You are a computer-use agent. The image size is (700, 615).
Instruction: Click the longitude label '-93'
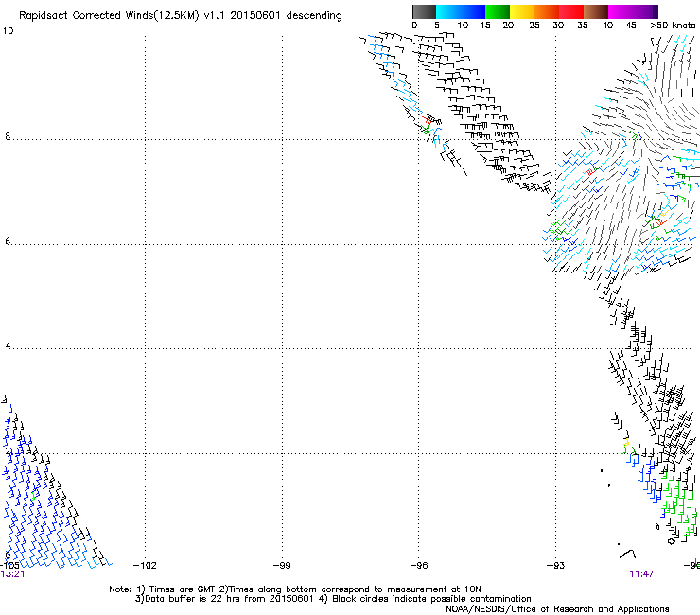pyautogui.click(x=556, y=565)
